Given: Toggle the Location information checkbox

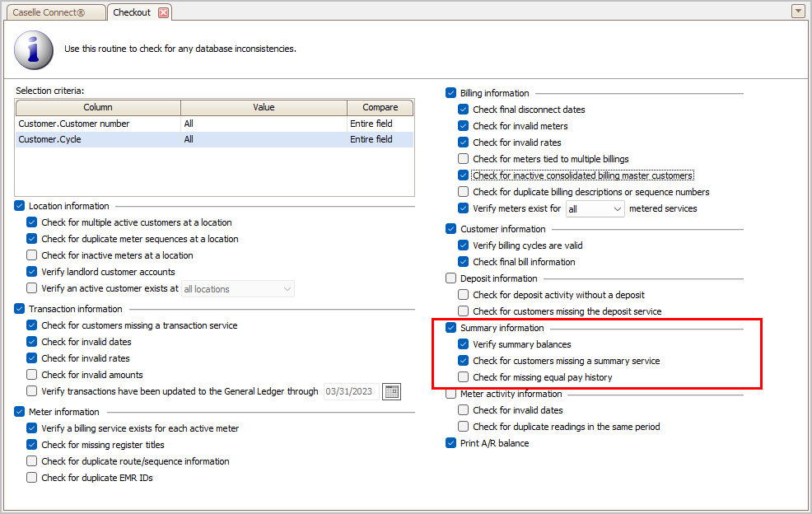Looking at the screenshot, I should (x=20, y=206).
